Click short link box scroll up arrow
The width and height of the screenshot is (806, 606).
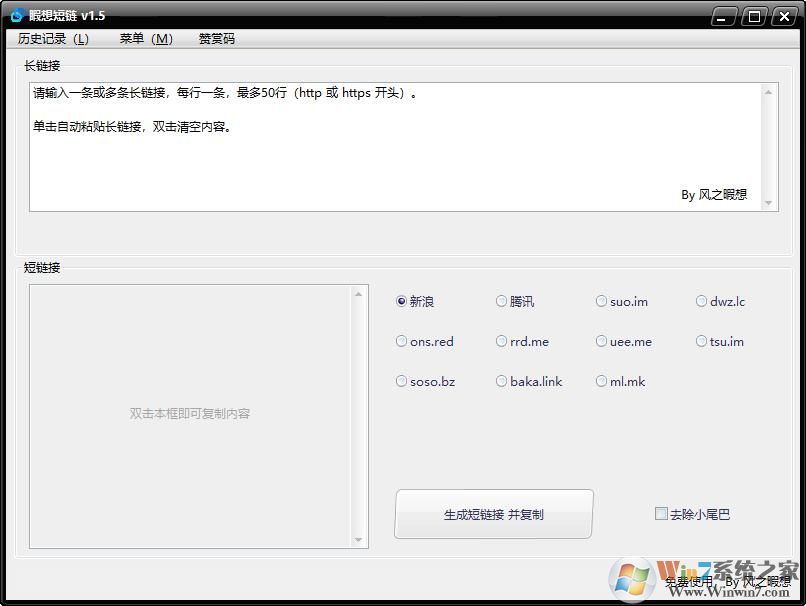coord(359,294)
